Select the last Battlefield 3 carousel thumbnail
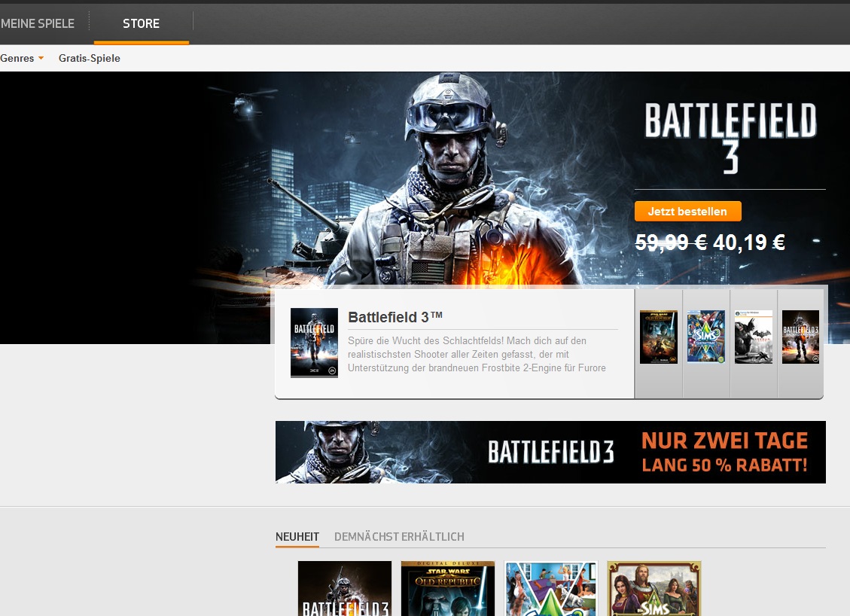Viewport: 850px width, 616px height. 800,337
